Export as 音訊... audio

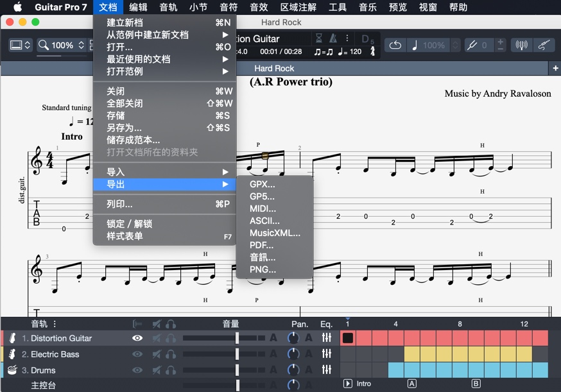[275, 257]
